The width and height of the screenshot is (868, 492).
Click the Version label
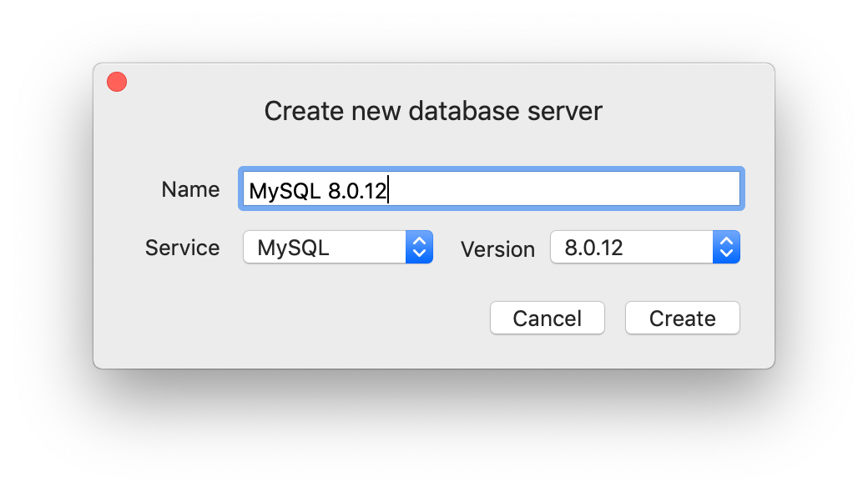[x=497, y=249]
